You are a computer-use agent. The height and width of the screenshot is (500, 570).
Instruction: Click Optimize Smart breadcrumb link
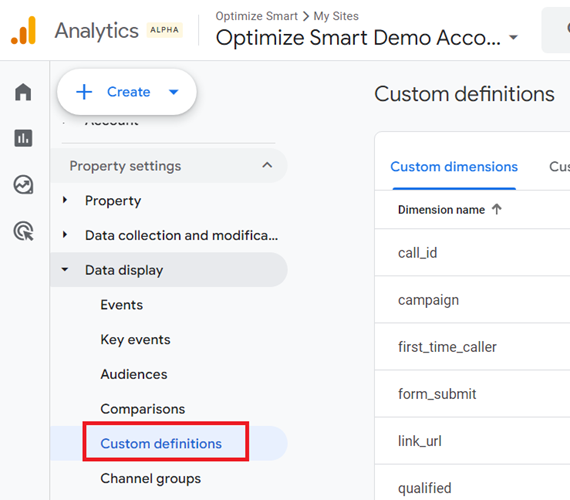pyautogui.click(x=257, y=16)
